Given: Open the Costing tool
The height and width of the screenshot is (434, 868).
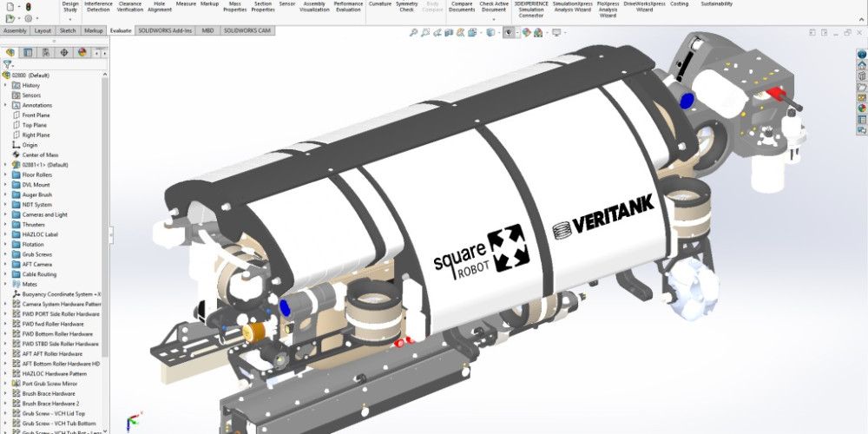Looking at the screenshot, I should point(680,3).
